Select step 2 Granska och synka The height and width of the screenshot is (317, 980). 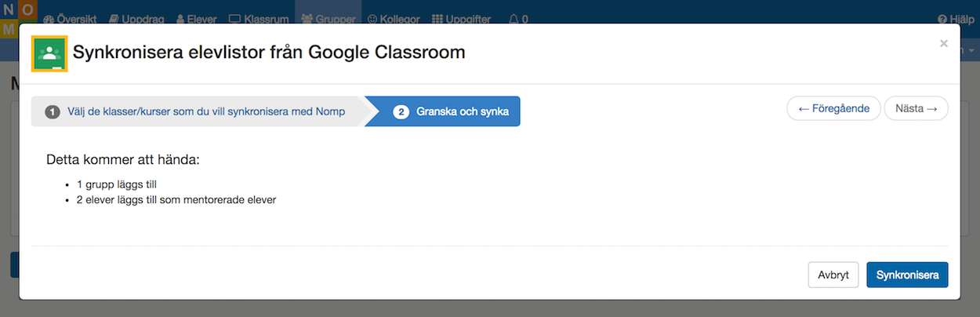pyautogui.click(x=443, y=111)
